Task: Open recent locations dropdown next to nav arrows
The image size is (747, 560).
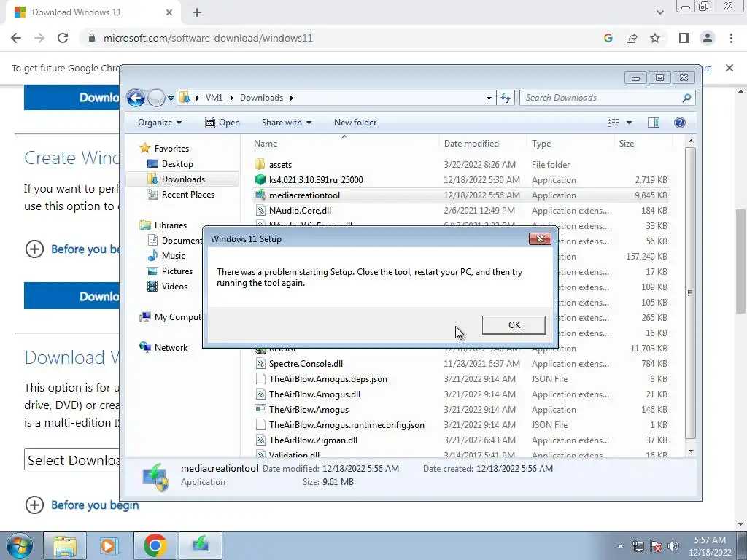Action: point(171,98)
